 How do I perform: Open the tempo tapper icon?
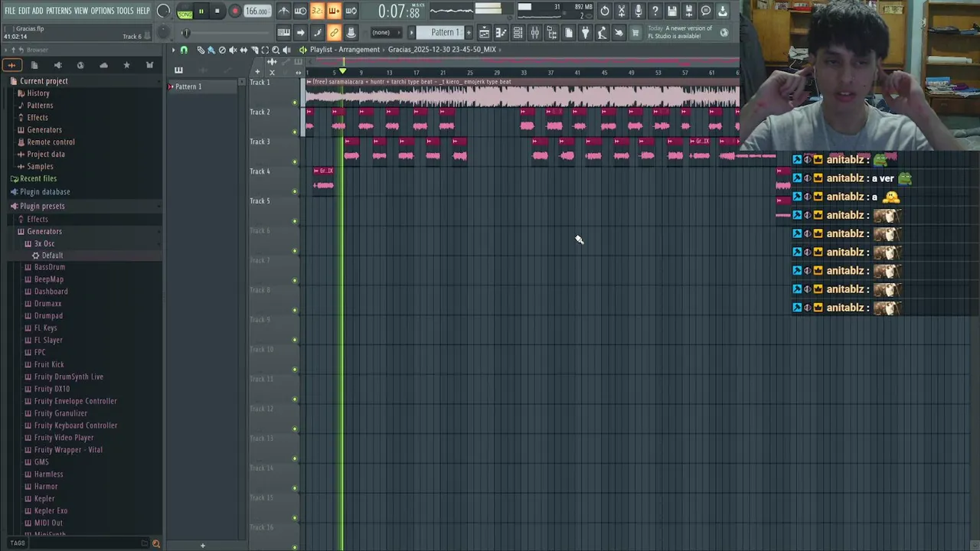[x=602, y=32]
